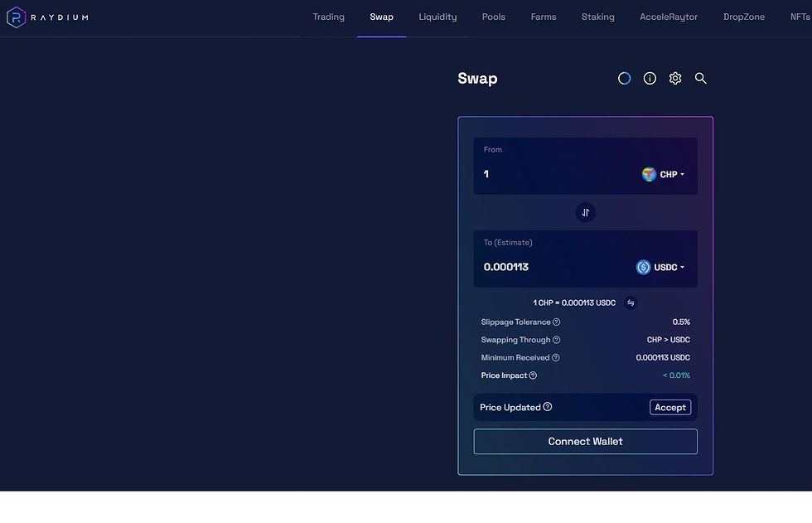Image resolution: width=812 pixels, height=523 pixels.
Task: Swap From and To tokens arrow button
Action: tap(586, 212)
